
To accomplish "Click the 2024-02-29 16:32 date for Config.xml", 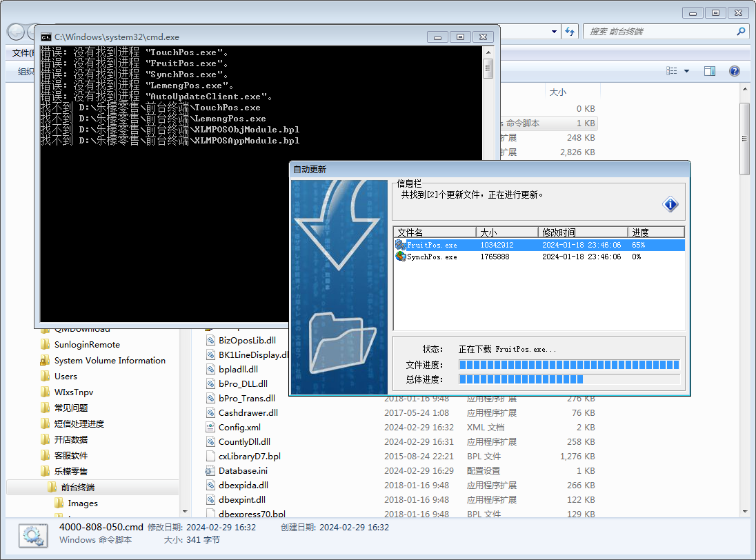I will [419, 428].
